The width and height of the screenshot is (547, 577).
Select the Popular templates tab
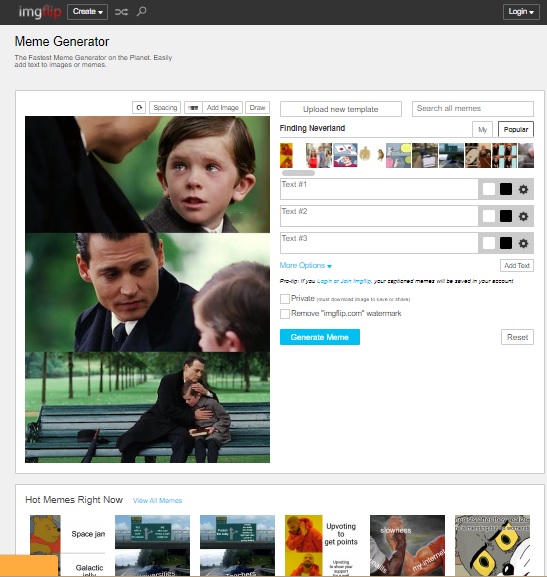pyautogui.click(x=516, y=129)
